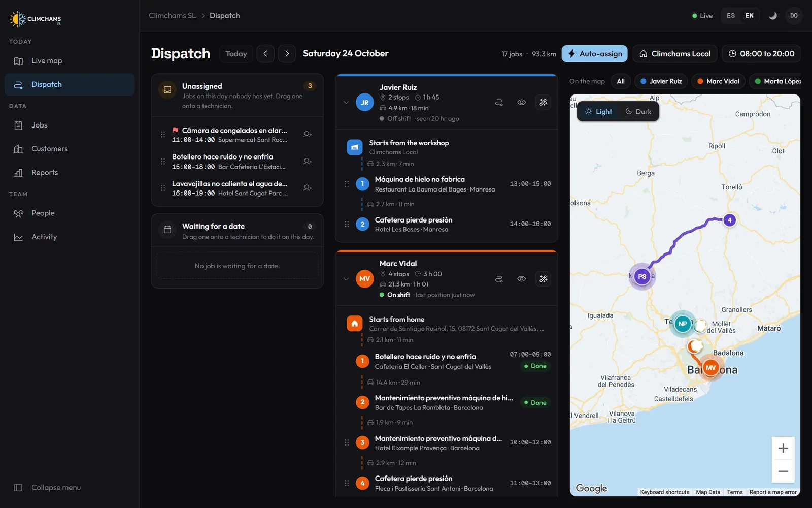The height and width of the screenshot is (508, 812).
Task: Open unassigned Botellero hace ruido job
Action: 229,162
